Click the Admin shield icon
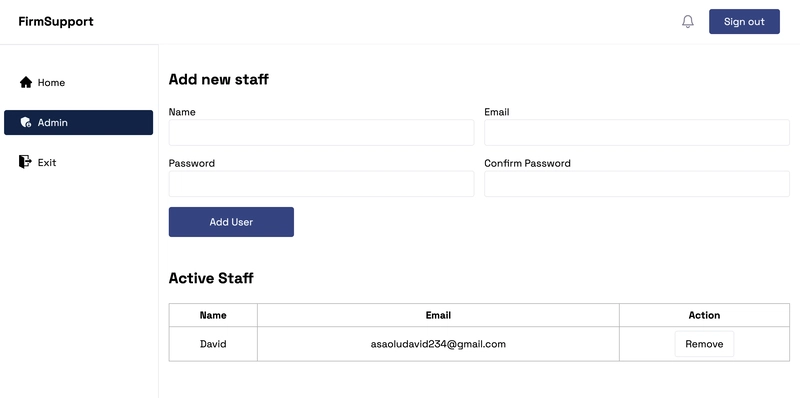This screenshot has height=398, width=800. [26, 122]
